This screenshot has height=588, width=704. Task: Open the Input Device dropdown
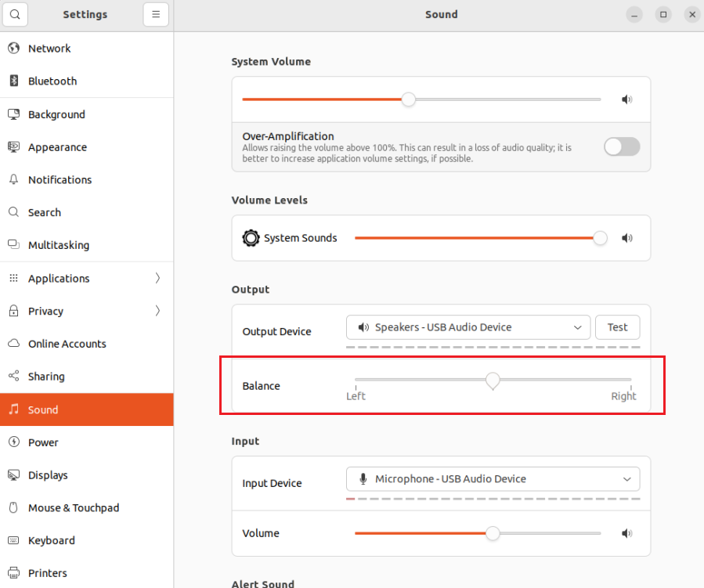tap(493, 478)
